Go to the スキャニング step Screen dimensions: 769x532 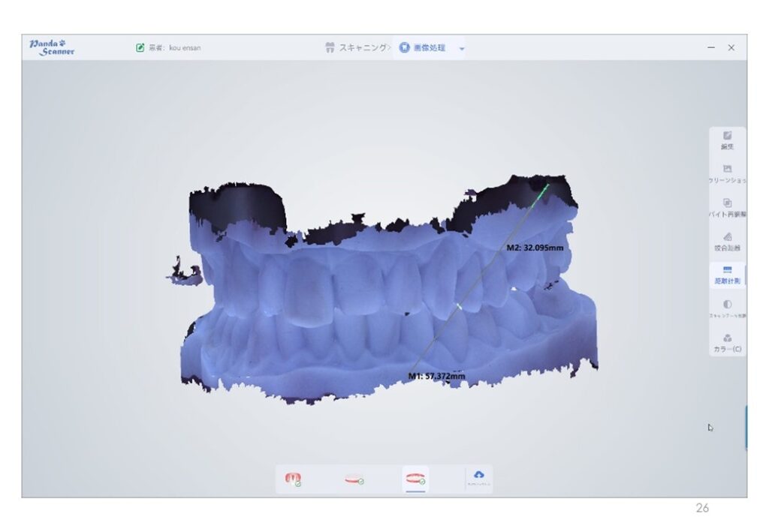tap(357, 48)
